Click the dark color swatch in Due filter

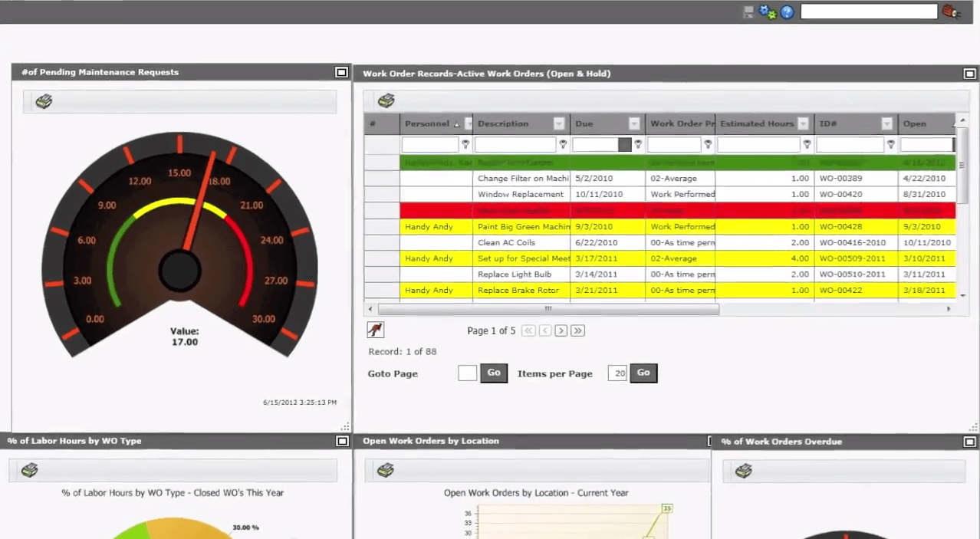pos(624,144)
